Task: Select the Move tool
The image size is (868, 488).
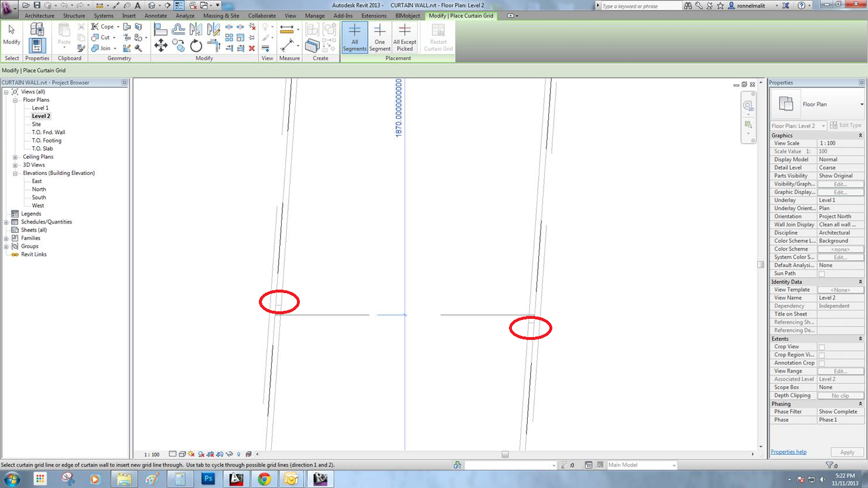Action: (x=160, y=45)
